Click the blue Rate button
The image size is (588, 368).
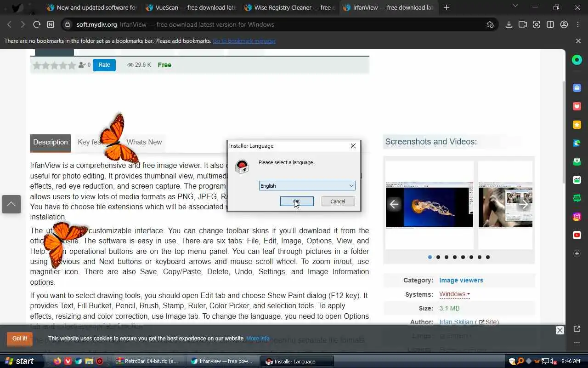(104, 65)
